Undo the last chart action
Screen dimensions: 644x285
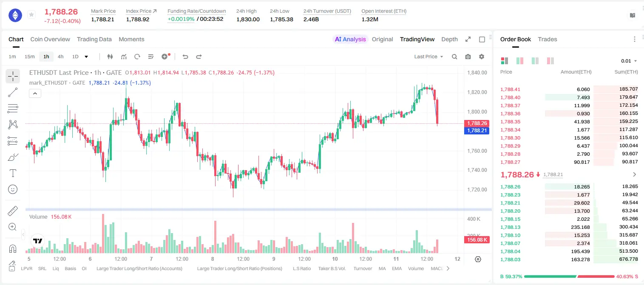click(185, 57)
